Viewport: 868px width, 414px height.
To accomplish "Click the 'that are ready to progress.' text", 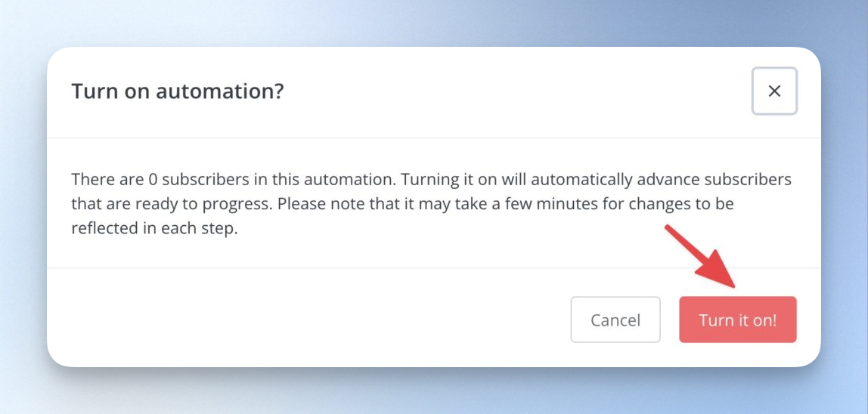I will [x=172, y=204].
